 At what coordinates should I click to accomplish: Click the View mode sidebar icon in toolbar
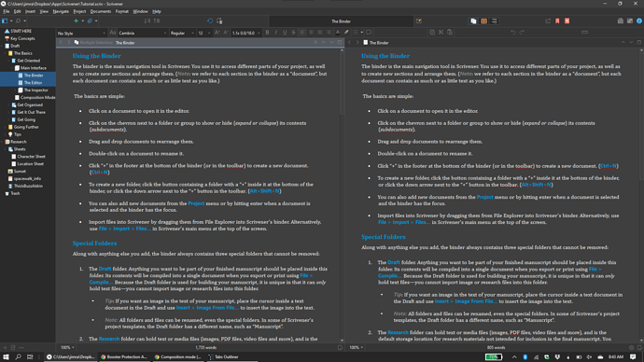(x=5, y=21)
